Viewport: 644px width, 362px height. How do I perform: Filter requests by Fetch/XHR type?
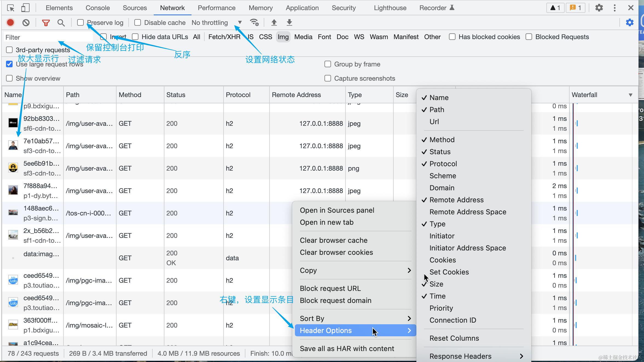tap(224, 37)
